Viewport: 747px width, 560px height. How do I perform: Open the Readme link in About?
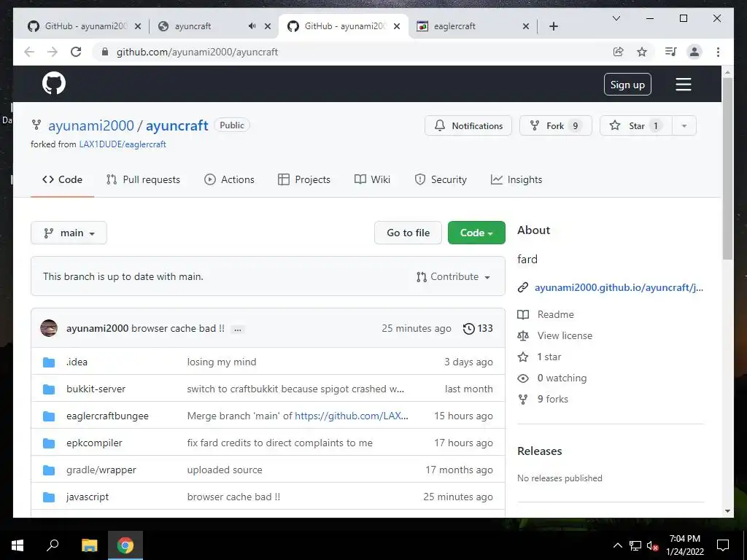[555, 314]
